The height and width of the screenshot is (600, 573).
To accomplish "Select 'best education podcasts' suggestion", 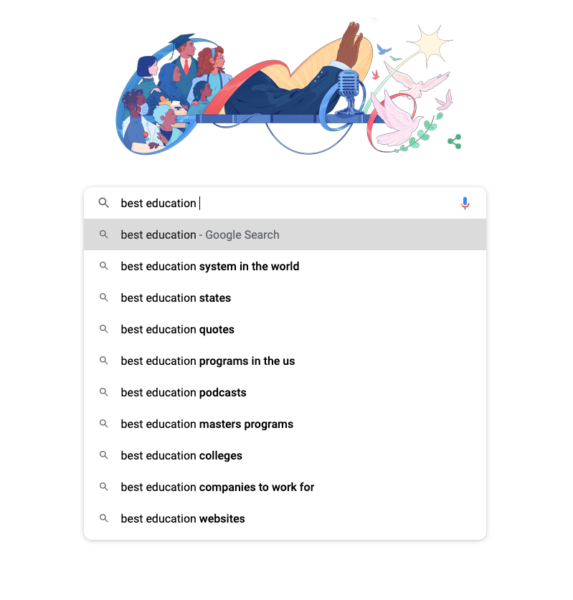I will (x=285, y=393).
